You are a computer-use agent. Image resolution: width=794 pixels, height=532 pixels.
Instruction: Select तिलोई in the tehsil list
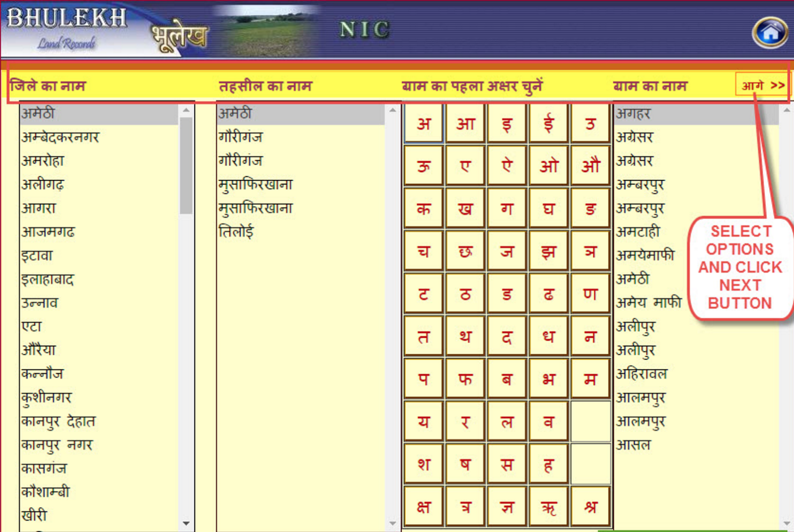click(301, 232)
